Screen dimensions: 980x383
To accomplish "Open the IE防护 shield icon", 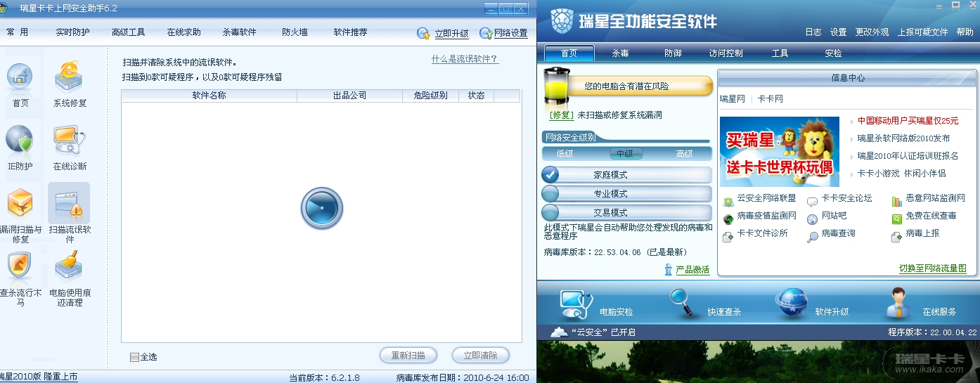I will point(20,141).
